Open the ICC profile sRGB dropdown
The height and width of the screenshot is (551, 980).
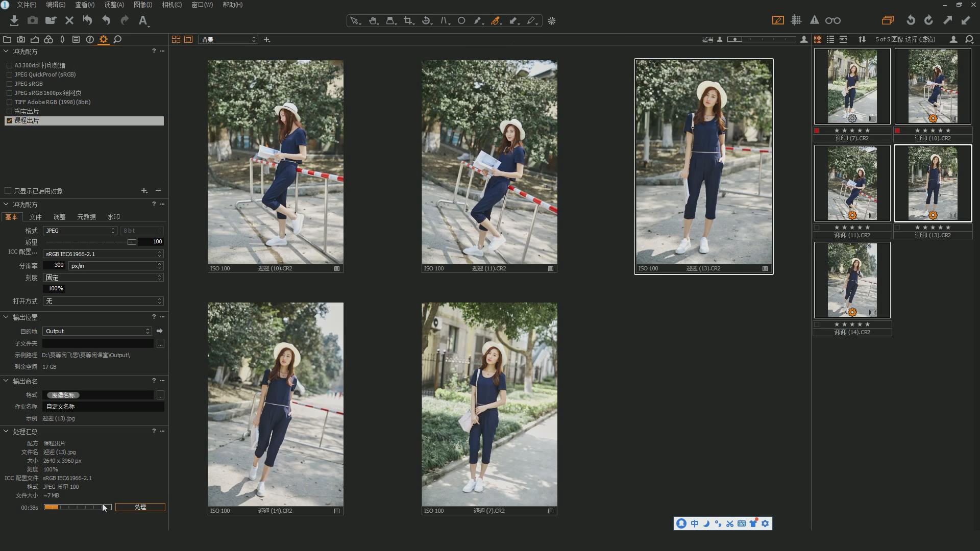point(103,254)
